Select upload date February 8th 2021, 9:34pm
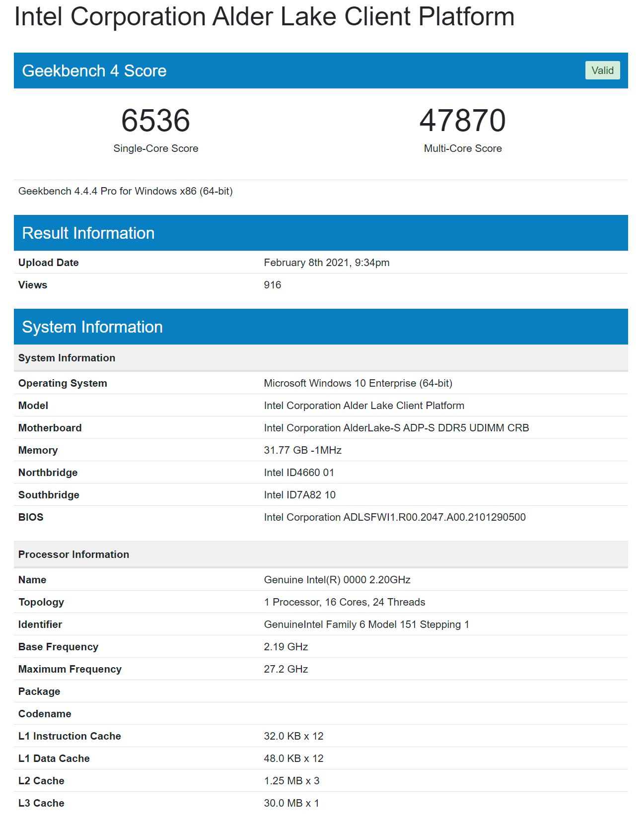The image size is (644, 824). [x=326, y=263]
